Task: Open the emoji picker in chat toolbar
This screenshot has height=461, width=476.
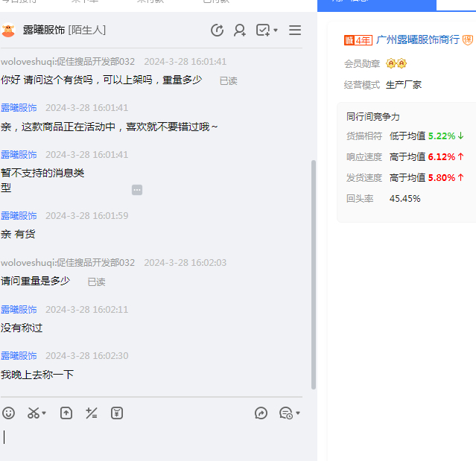Action: (8, 413)
